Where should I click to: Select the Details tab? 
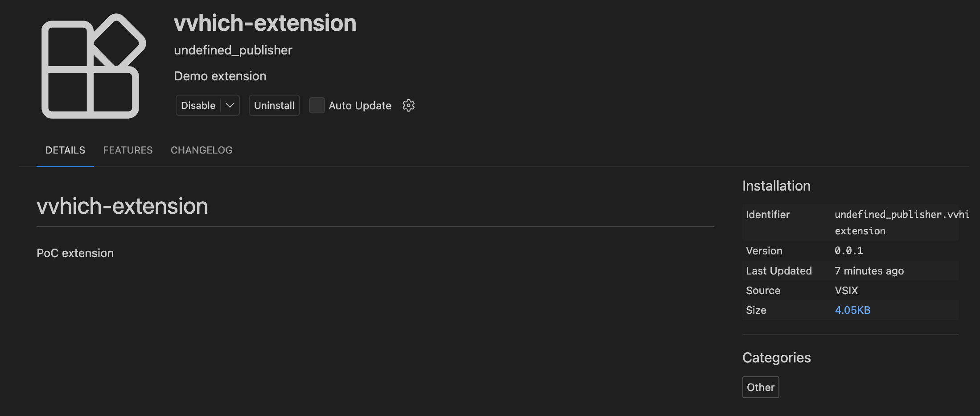point(65,150)
